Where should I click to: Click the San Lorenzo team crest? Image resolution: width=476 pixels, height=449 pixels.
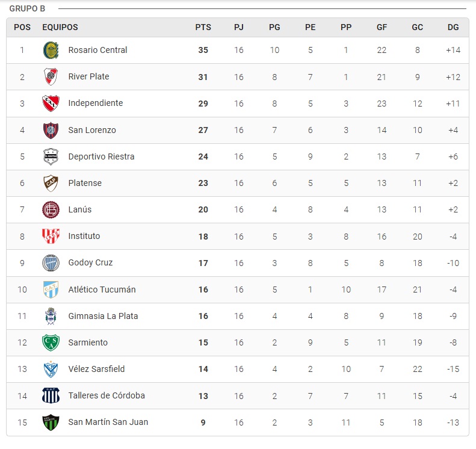(51, 130)
